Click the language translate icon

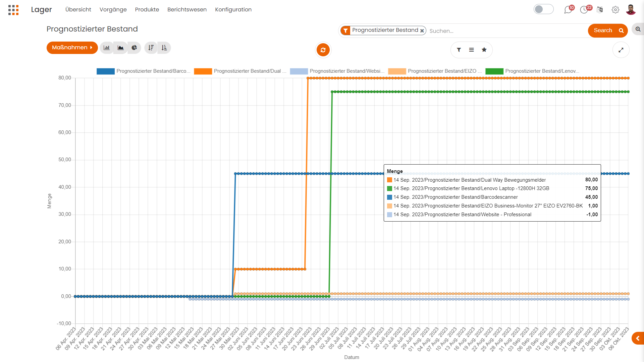[x=600, y=9]
